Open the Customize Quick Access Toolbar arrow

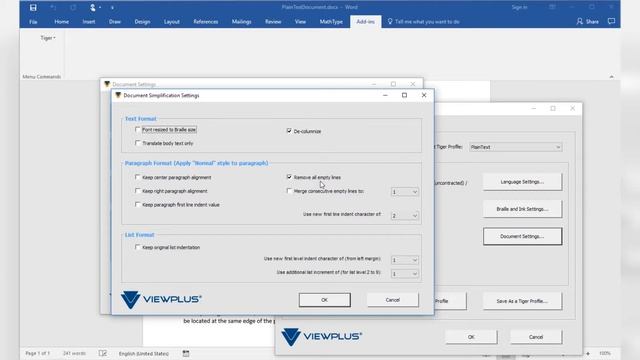[112, 7]
